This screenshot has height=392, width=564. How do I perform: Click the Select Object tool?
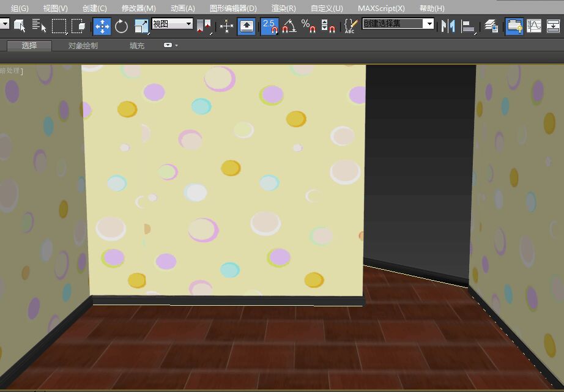[20, 26]
